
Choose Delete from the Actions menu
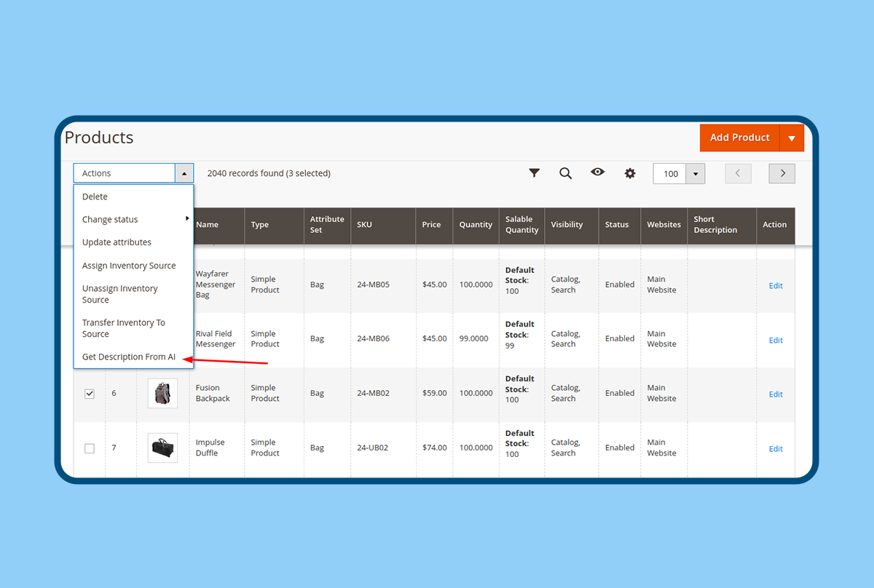(x=95, y=196)
